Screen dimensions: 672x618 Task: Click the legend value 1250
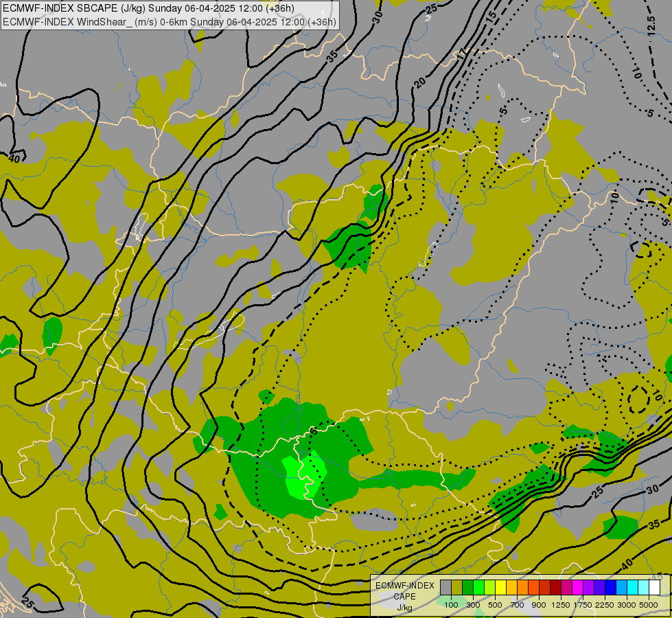tap(561, 605)
